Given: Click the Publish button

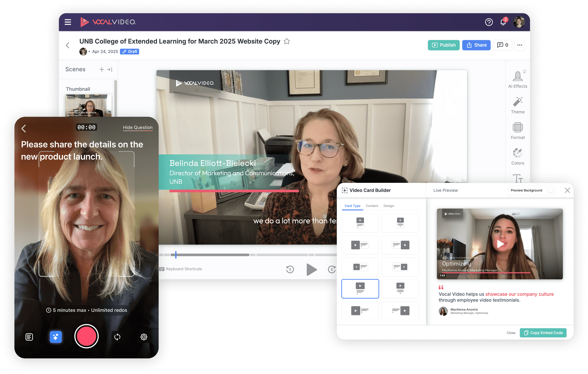Looking at the screenshot, I should (443, 45).
